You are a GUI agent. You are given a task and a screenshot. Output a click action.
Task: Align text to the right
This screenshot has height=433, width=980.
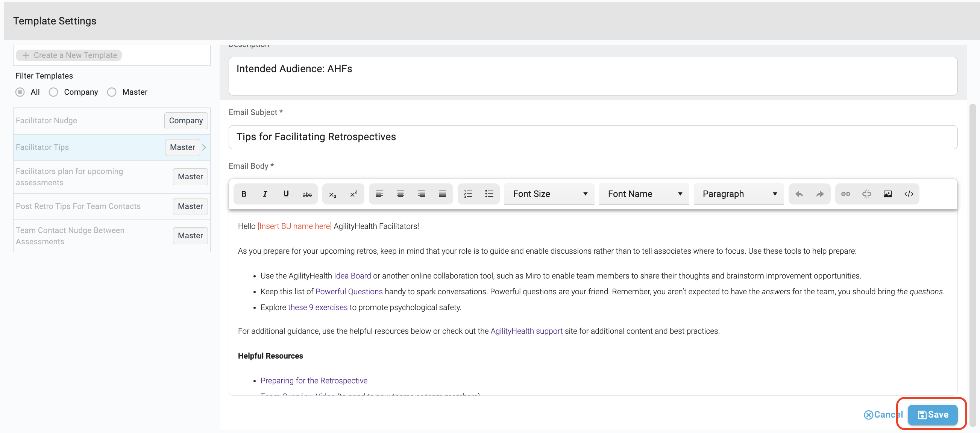[x=422, y=194]
